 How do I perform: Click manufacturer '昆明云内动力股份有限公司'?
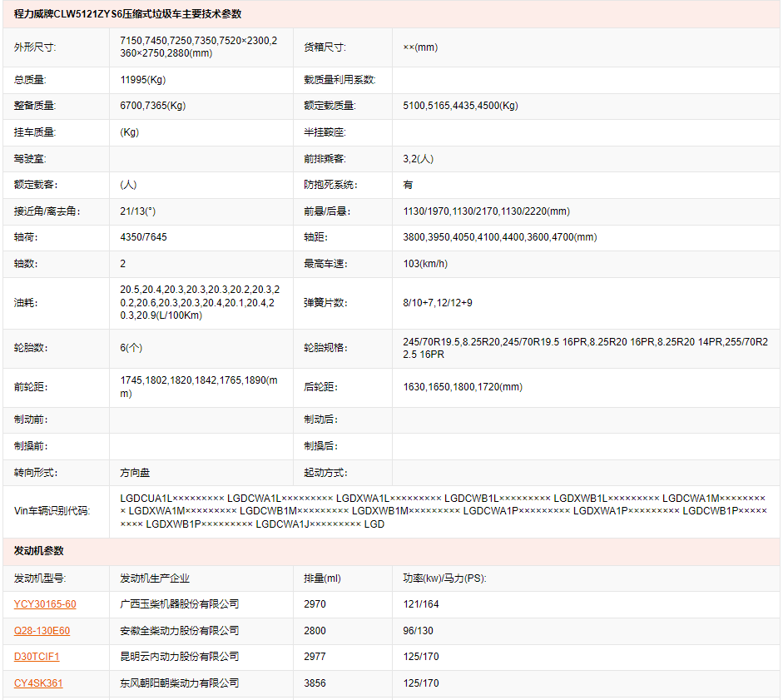179,657
